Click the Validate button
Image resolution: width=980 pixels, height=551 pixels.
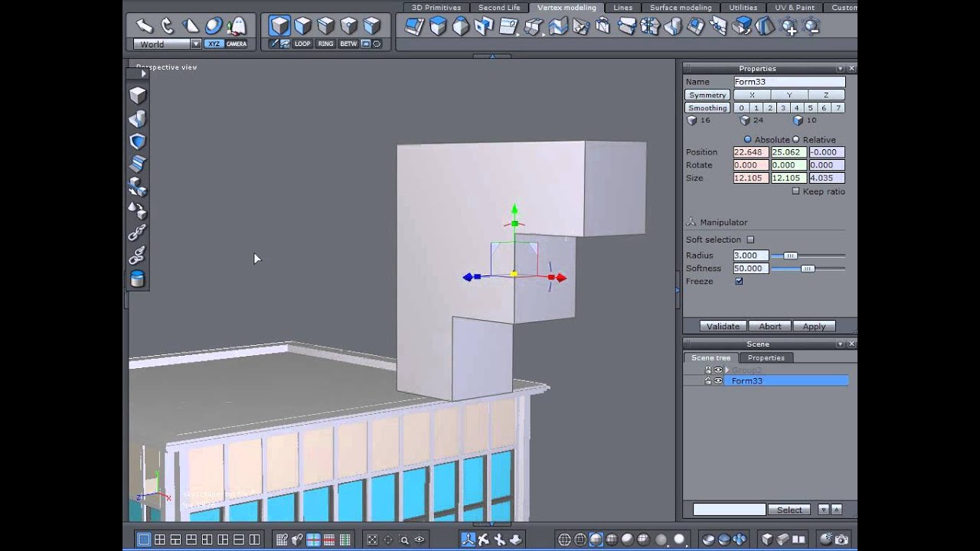pos(723,326)
